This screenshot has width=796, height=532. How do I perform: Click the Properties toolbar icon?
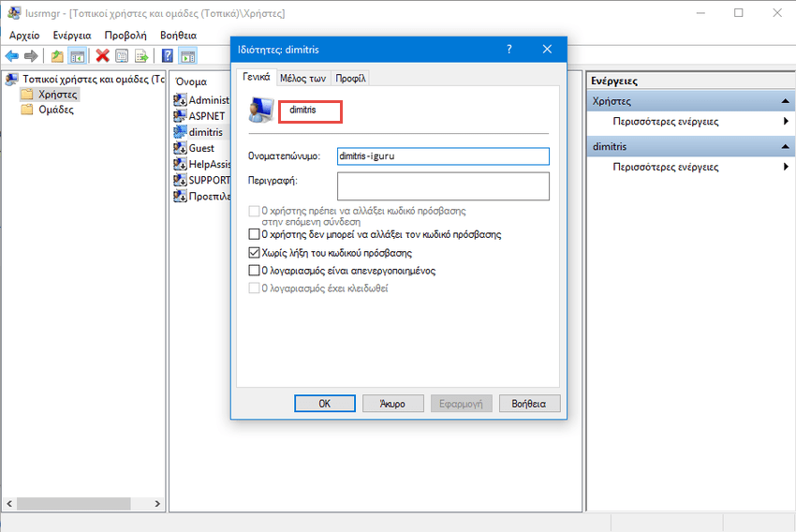[x=121, y=56]
